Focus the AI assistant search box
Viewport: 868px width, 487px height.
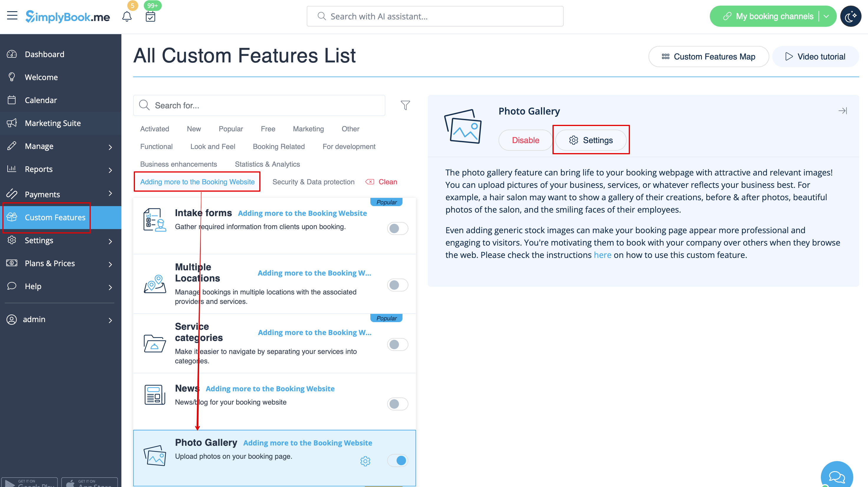point(435,16)
